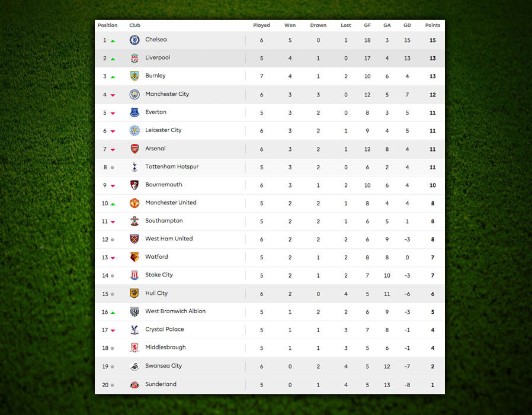Click the Manchester United badge
Image resolution: width=532 pixels, height=415 pixels.
click(134, 203)
